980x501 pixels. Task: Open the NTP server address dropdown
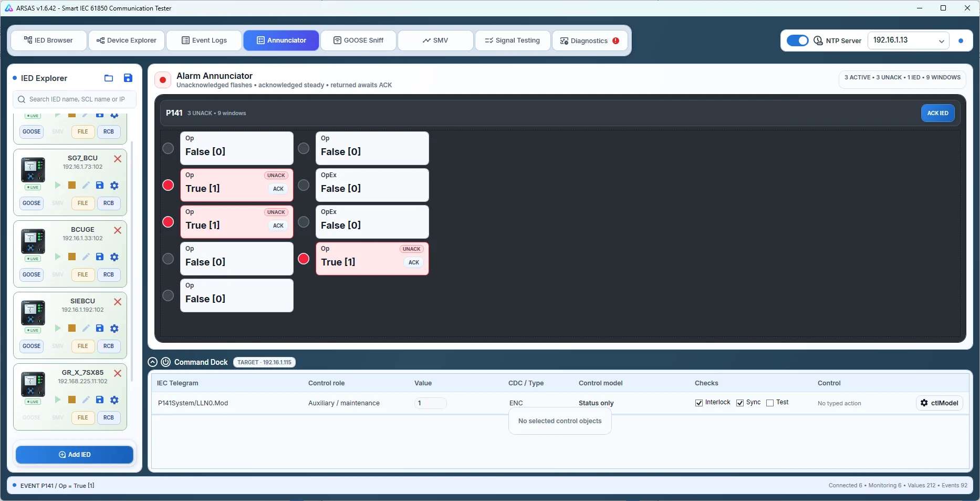[x=908, y=40]
